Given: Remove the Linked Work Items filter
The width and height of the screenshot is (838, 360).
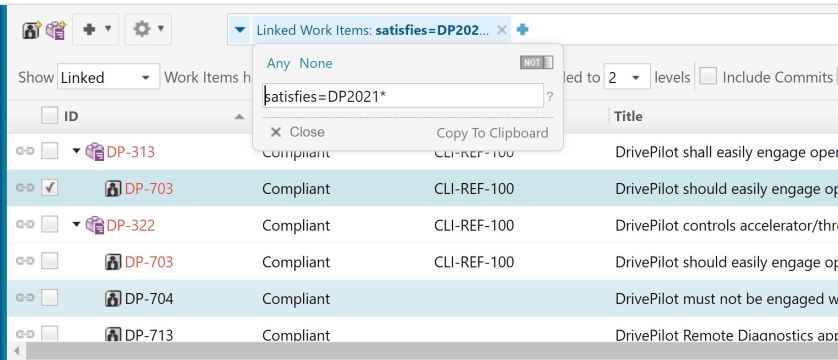Looking at the screenshot, I should pyautogui.click(x=501, y=30).
